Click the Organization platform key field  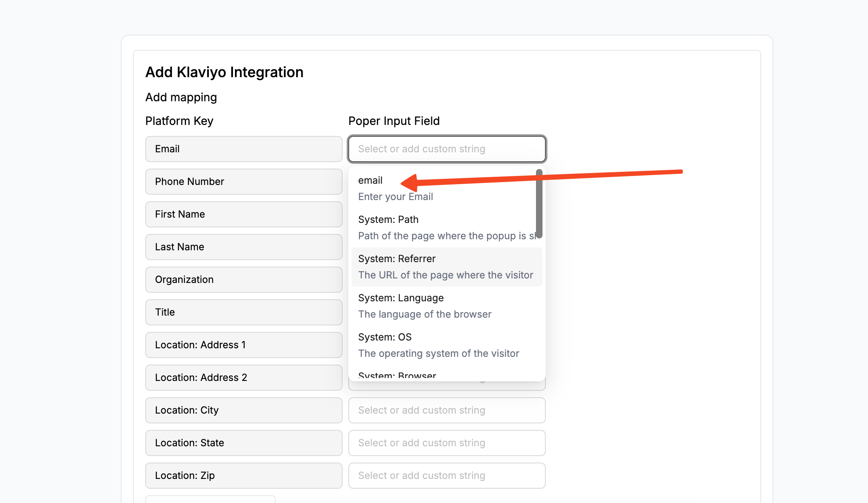[x=244, y=280]
